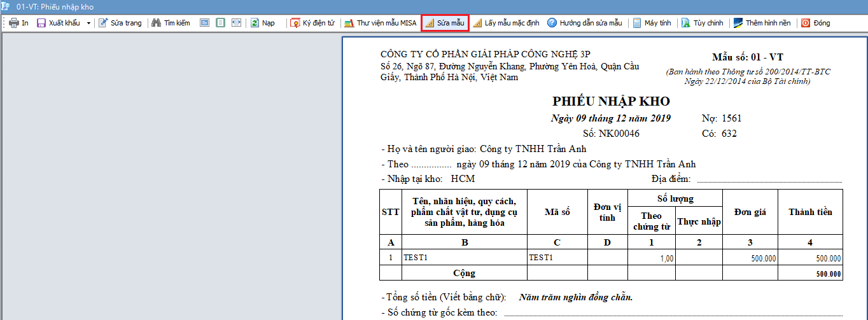The height and width of the screenshot is (320, 868).
Task: Click the Ký điện tử button
Action: tap(312, 23)
